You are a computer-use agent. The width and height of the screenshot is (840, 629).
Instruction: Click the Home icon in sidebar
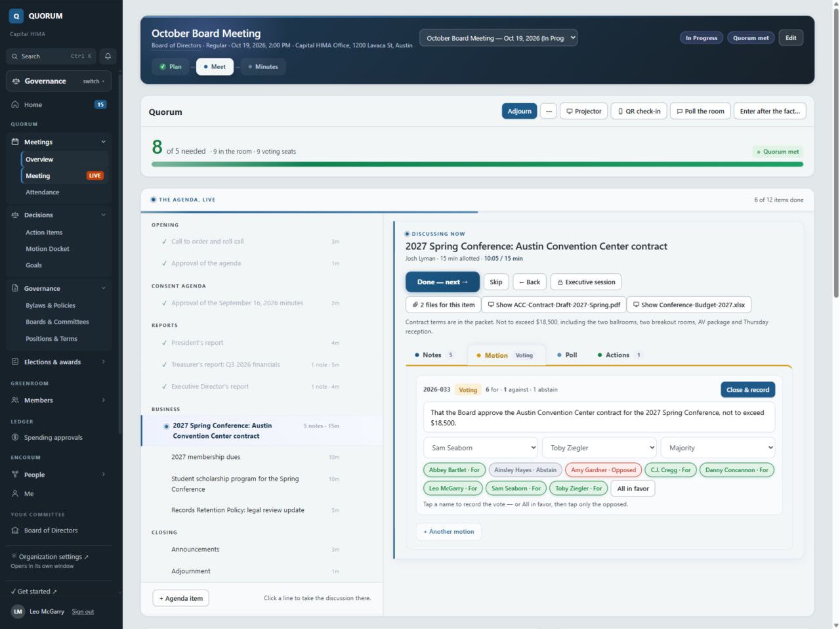point(15,104)
